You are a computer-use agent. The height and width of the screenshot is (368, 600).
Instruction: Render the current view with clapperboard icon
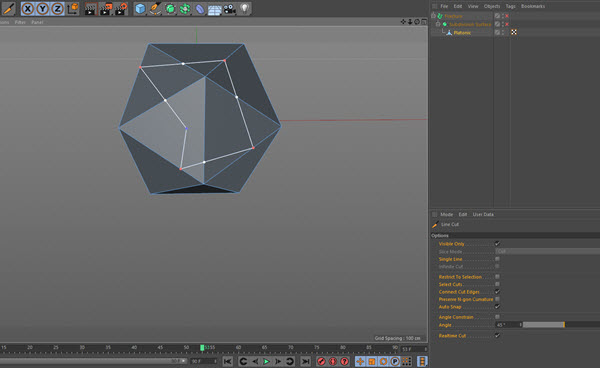click(x=91, y=8)
